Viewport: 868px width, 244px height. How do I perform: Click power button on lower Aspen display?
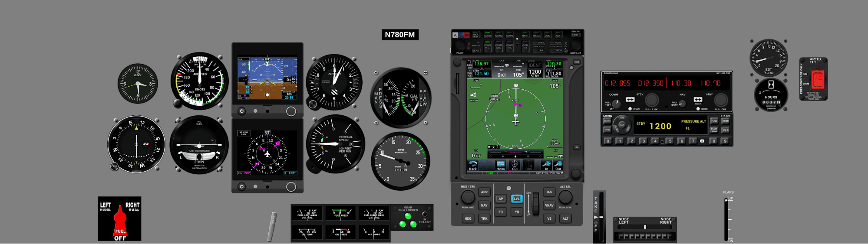click(242, 187)
